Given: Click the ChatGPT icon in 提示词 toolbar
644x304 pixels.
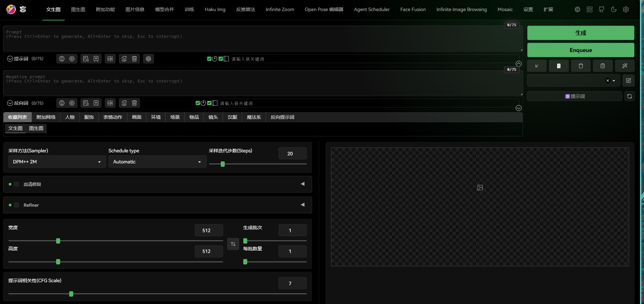Looking at the screenshot, I should click(148, 59).
